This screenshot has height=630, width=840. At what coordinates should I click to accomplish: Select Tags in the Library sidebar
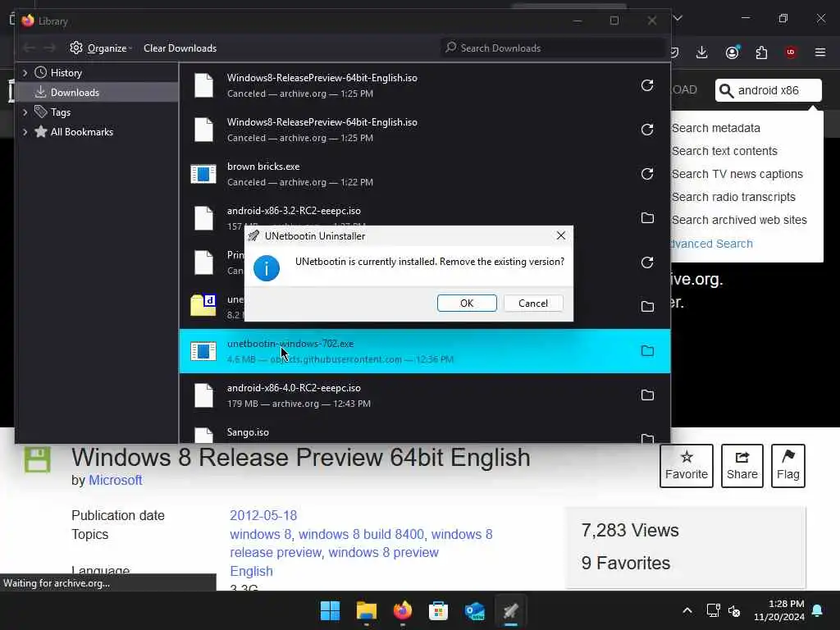click(60, 112)
